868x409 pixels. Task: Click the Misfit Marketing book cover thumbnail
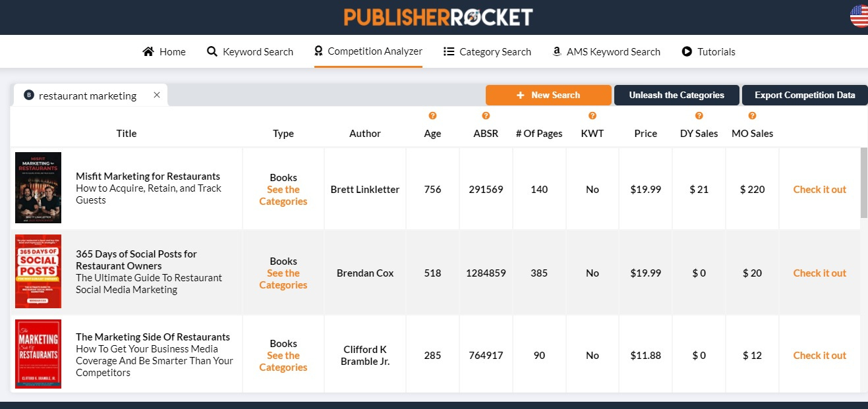click(38, 188)
